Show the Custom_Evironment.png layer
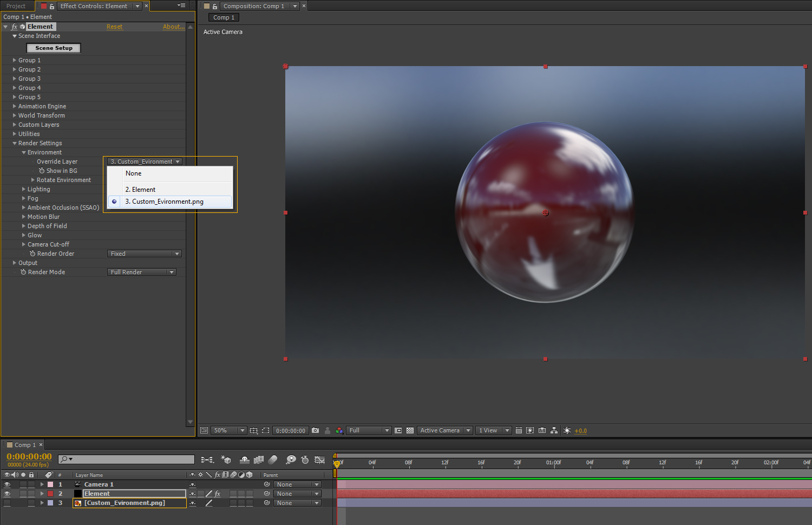Viewport: 812px width, 525px height. pos(7,503)
